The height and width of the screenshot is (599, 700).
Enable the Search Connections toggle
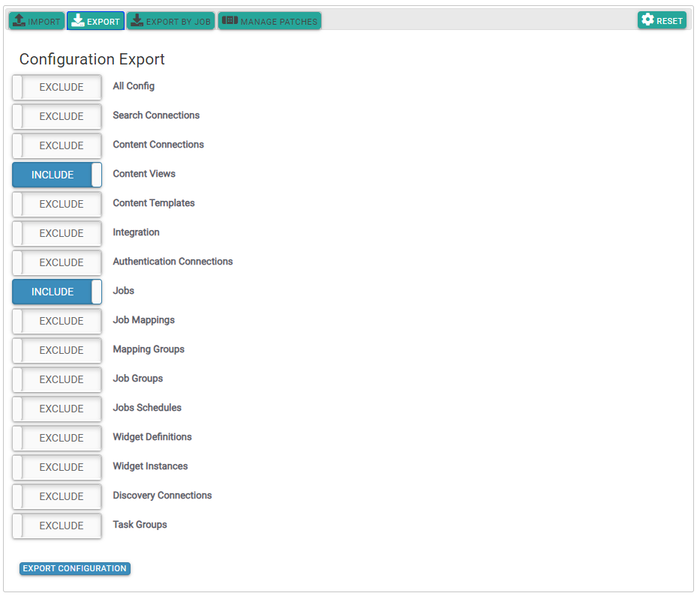coord(57,116)
